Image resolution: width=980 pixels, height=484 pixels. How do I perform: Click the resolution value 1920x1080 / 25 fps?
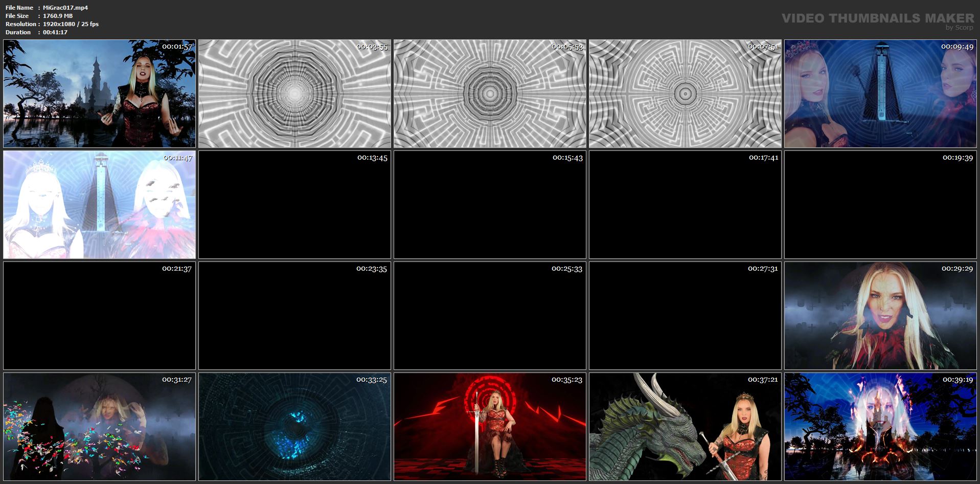(71, 24)
